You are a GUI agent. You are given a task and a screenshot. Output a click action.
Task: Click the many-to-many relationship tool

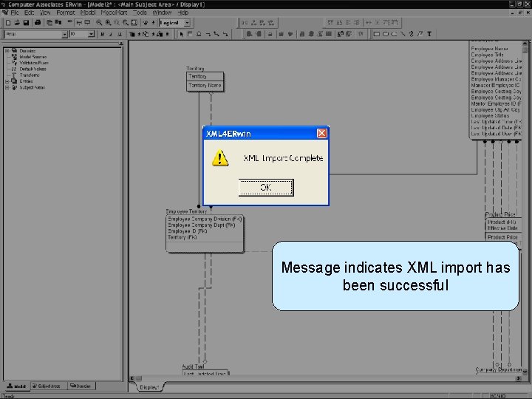pyautogui.click(x=216, y=34)
